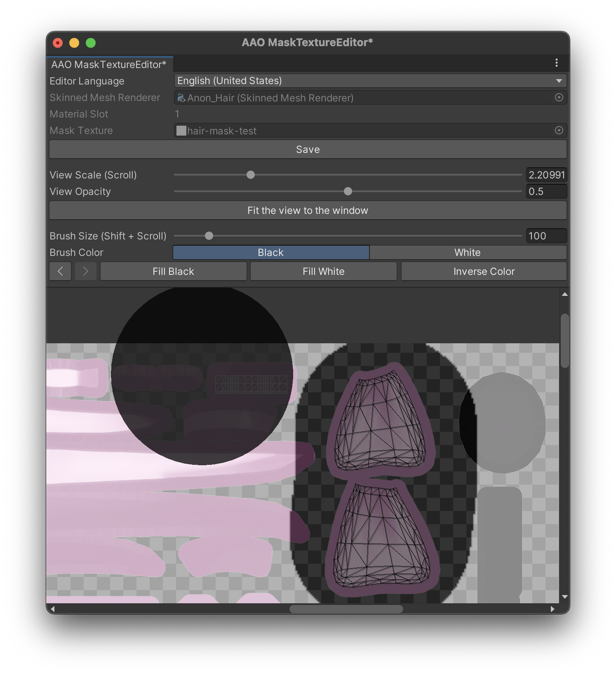Click the vertical scrollbar thumb
This screenshot has width=616, height=675.
[565, 341]
